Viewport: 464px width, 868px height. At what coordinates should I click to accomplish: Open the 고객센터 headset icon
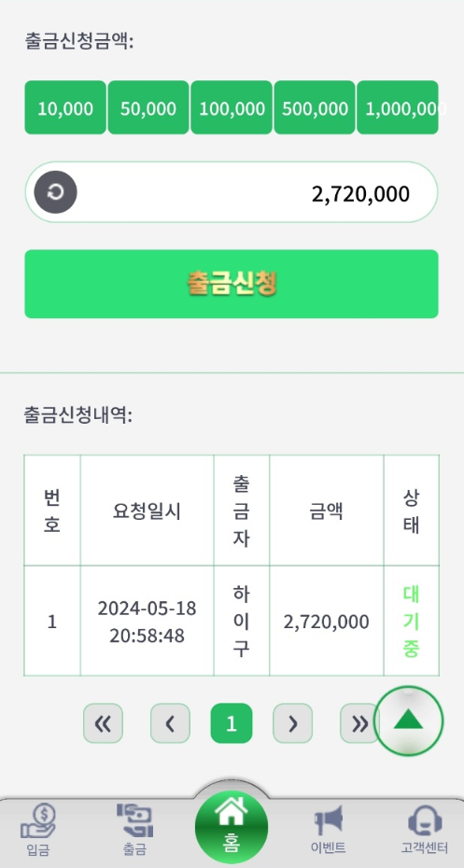[425, 829]
